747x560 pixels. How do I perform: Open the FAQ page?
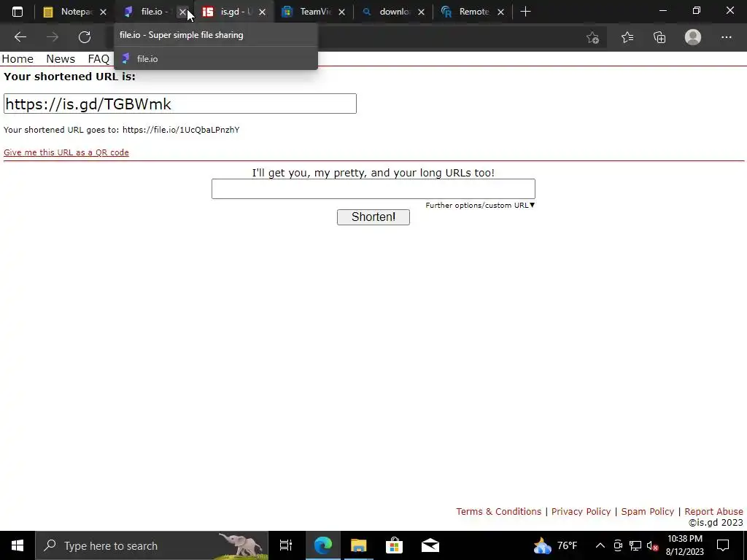click(98, 59)
